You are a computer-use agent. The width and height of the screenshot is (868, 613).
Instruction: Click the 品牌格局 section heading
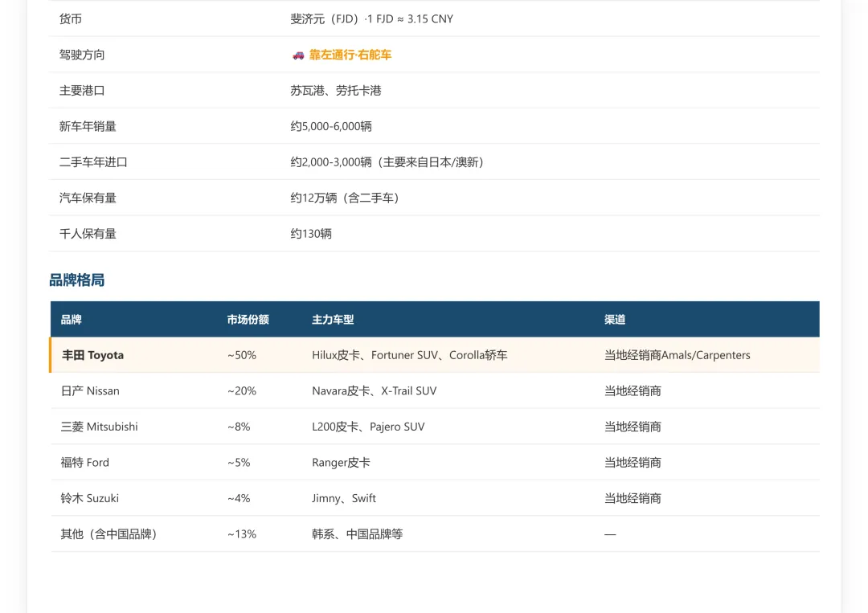pyautogui.click(x=77, y=280)
